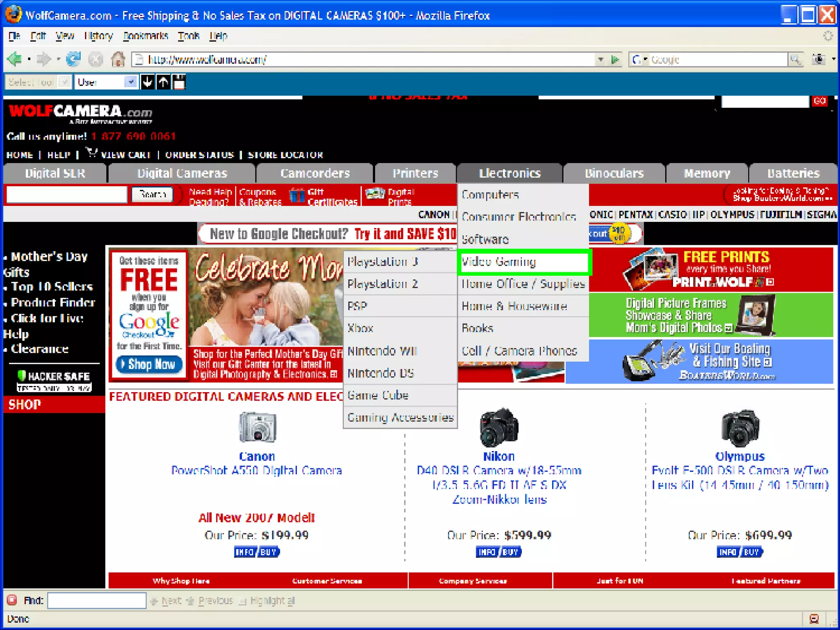Go to the Home page icon
The image size is (840, 630).
[x=118, y=59]
